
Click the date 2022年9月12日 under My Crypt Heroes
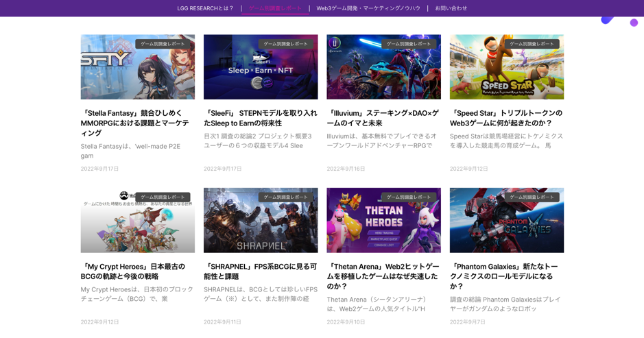tap(99, 322)
